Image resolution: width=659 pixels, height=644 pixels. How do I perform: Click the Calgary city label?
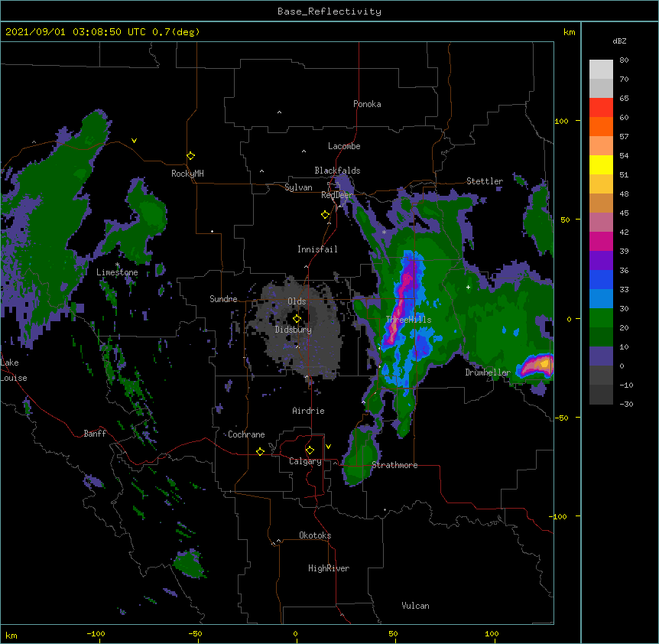(x=305, y=461)
